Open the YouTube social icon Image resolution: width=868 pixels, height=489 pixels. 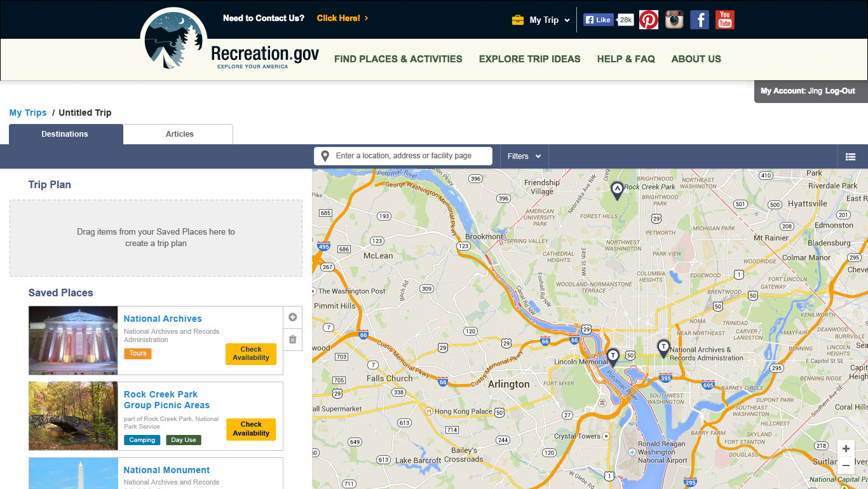point(725,20)
